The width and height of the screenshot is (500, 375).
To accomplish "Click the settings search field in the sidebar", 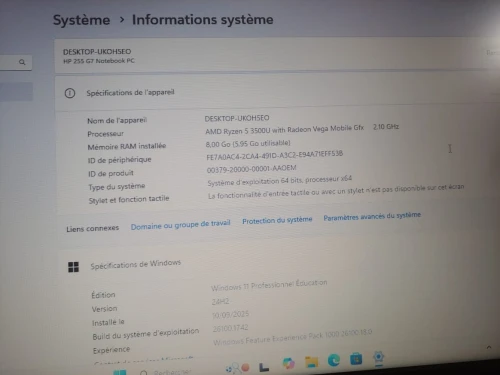I will point(16,62).
